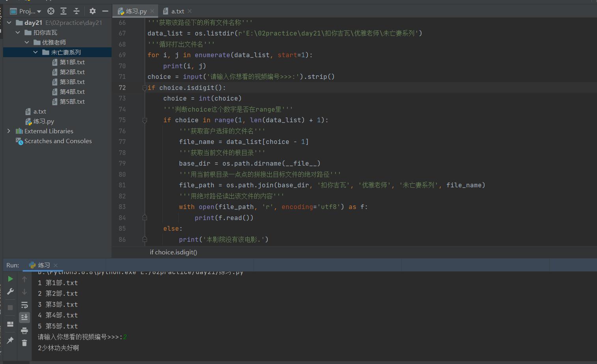The height and width of the screenshot is (364, 597).
Task: Click the print console output icon
Action: 24,330
